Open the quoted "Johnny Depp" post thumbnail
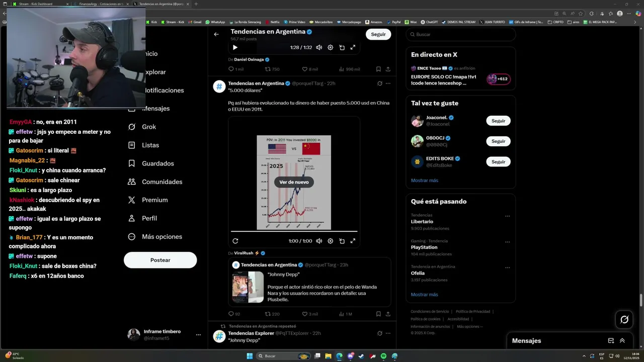Image resolution: width=644 pixels, height=362 pixels. click(x=248, y=287)
